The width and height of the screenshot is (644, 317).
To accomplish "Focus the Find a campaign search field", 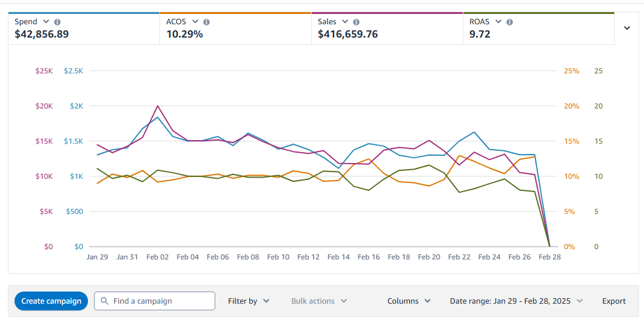I will [155, 301].
